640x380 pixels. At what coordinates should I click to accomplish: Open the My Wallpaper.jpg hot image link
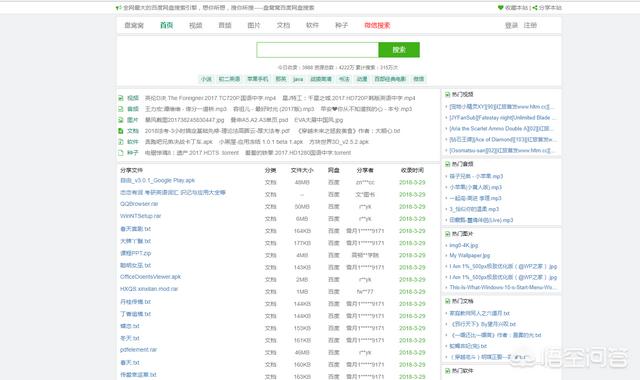470,256
